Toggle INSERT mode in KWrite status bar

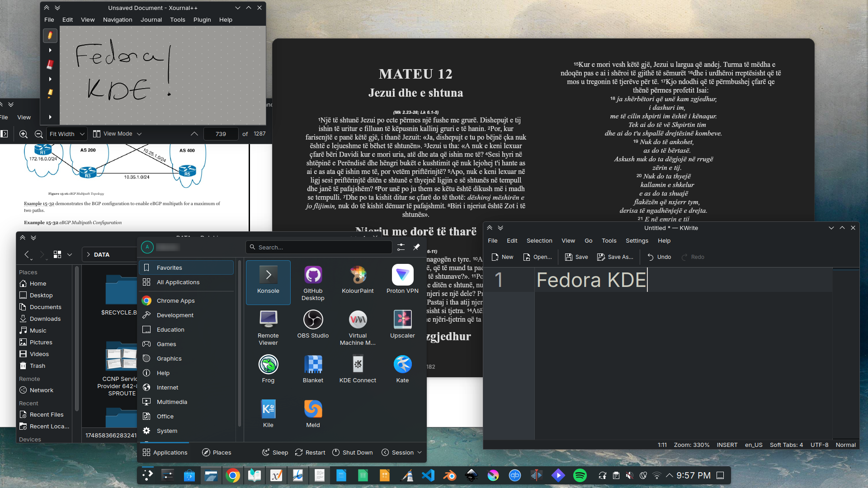pos(727,445)
